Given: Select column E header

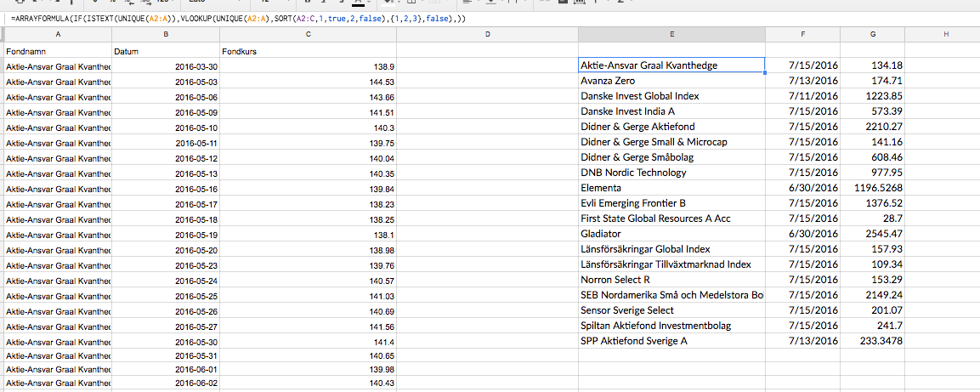Looking at the screenshot, I should [x=671, y=35].
